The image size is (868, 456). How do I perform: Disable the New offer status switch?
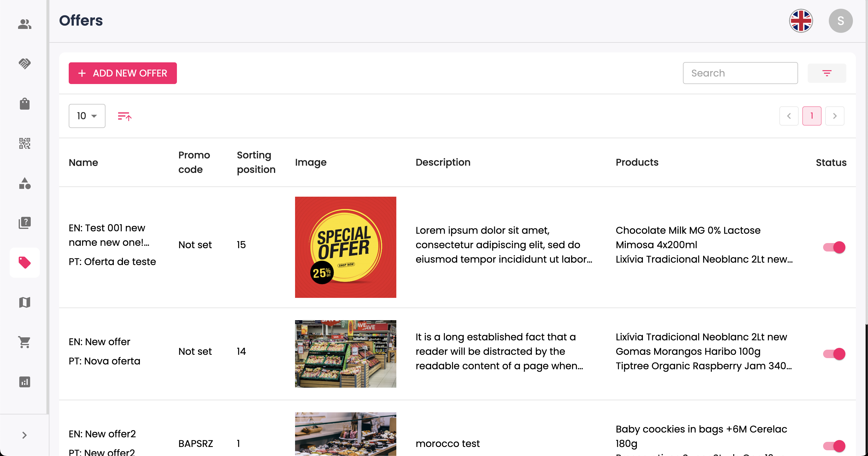point(834,354)
